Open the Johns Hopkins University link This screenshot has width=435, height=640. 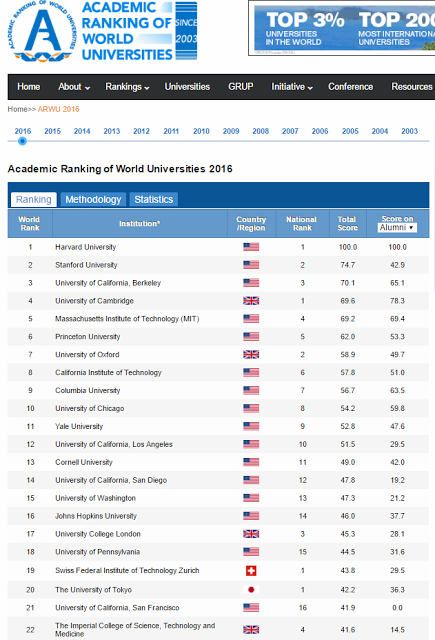point(96,516)
